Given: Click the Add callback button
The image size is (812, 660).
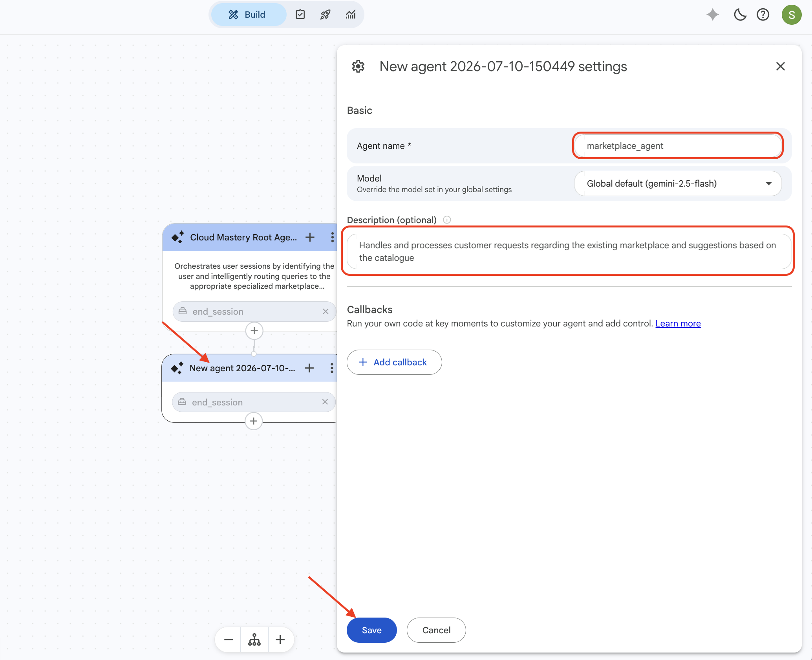Looking at the screenshot, I should pos(394,362).
